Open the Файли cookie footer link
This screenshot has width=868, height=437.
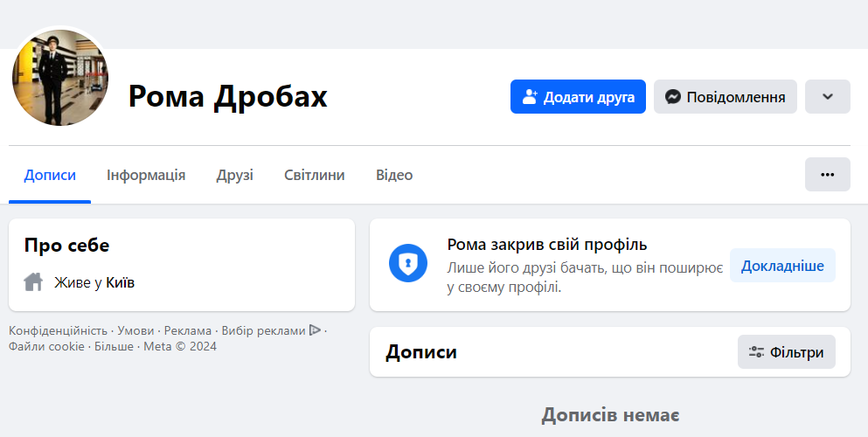[x=46, y=346]
